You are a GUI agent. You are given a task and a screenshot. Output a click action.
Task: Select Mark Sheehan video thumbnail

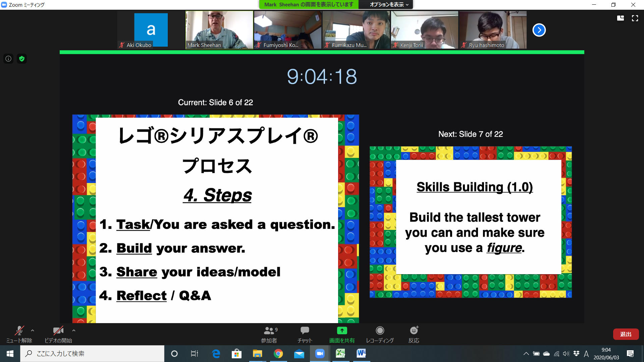coord(219,30)
